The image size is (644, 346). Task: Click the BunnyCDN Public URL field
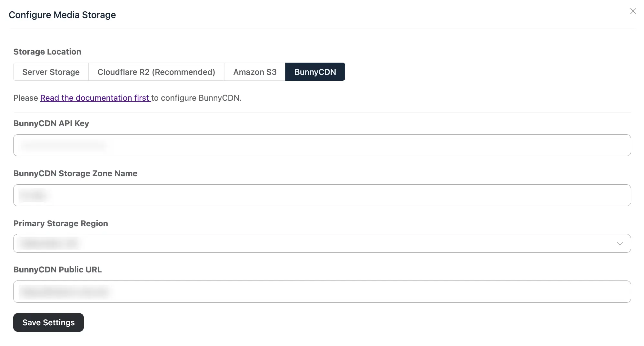click(322, 291)
